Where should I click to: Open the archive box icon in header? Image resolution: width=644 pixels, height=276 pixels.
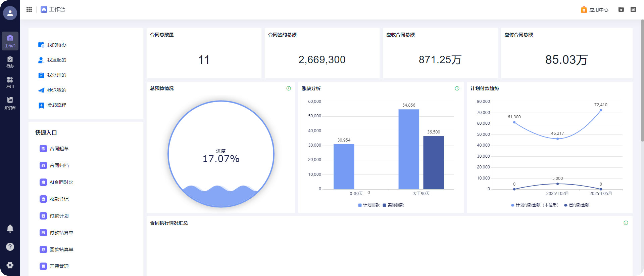(621, 9)
